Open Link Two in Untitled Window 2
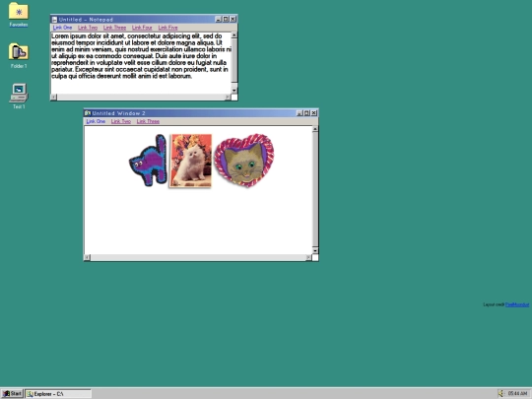 pyautogui.click(x=121, y=121)
